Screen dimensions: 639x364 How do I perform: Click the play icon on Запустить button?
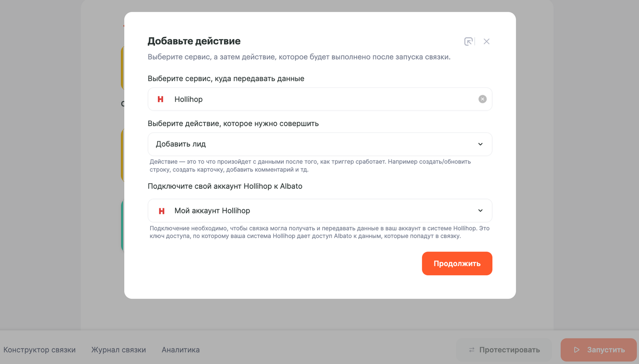577,350
